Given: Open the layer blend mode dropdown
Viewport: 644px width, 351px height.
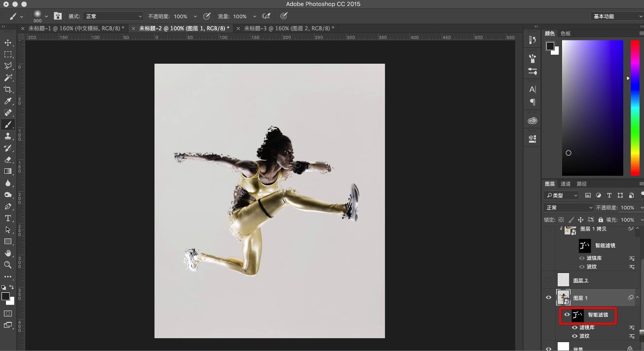Looking at the screenshot, I should pyautogui.click(x=568, y=208).
